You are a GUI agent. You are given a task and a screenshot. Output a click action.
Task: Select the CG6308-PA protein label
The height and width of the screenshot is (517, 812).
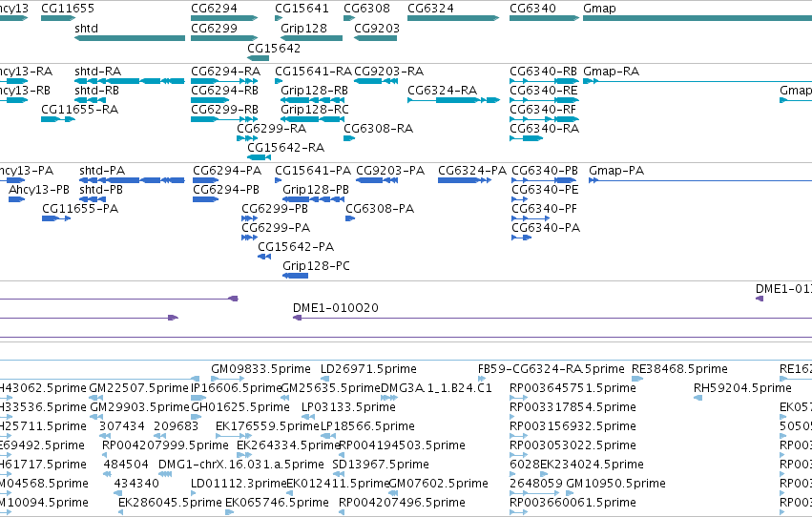(380, 209)
